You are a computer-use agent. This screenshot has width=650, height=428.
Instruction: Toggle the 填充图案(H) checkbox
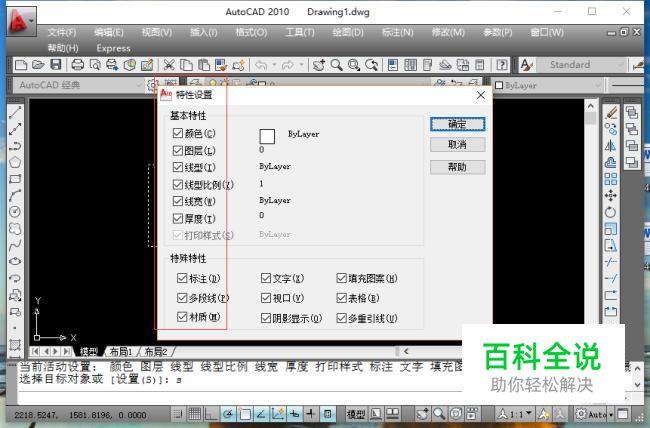(x=341, y=278)
